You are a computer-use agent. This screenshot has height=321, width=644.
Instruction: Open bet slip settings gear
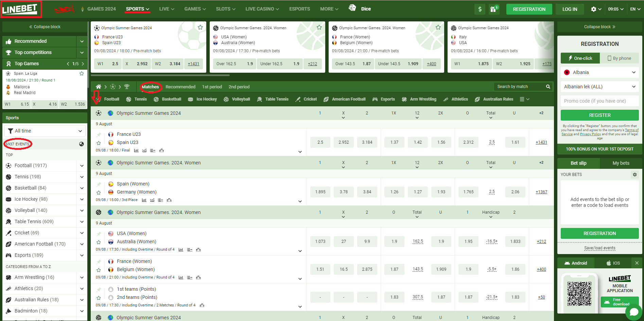click(634, 174)
